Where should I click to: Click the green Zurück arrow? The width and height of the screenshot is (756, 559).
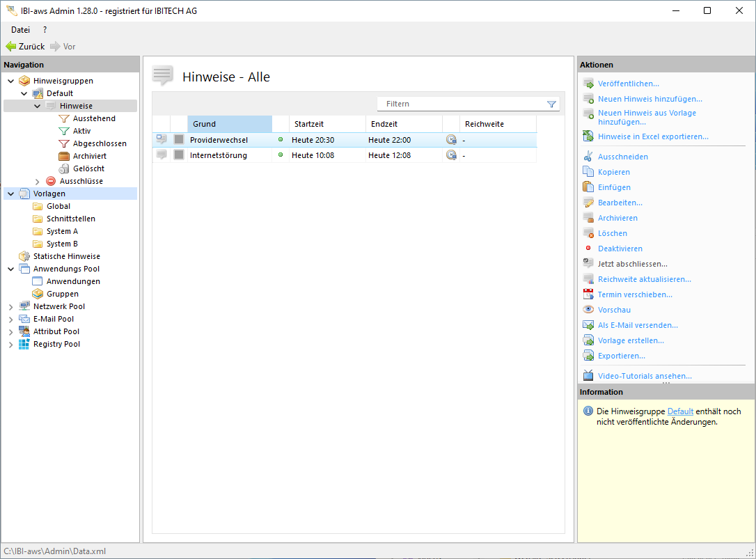tap(11, 47)
